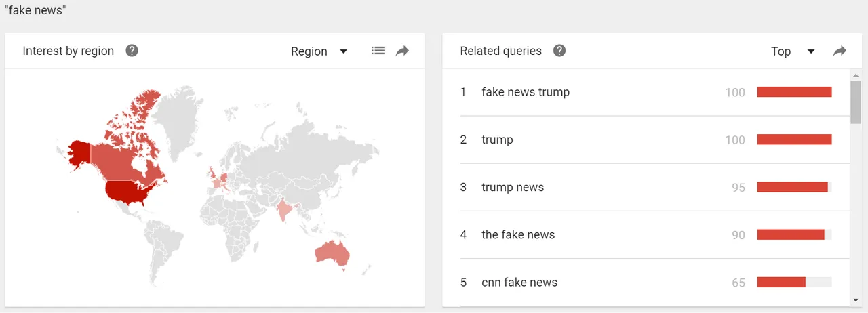Viewport: 868px width, 313px height.
Task: Share the Interest by region card
Action: (403, 51)
